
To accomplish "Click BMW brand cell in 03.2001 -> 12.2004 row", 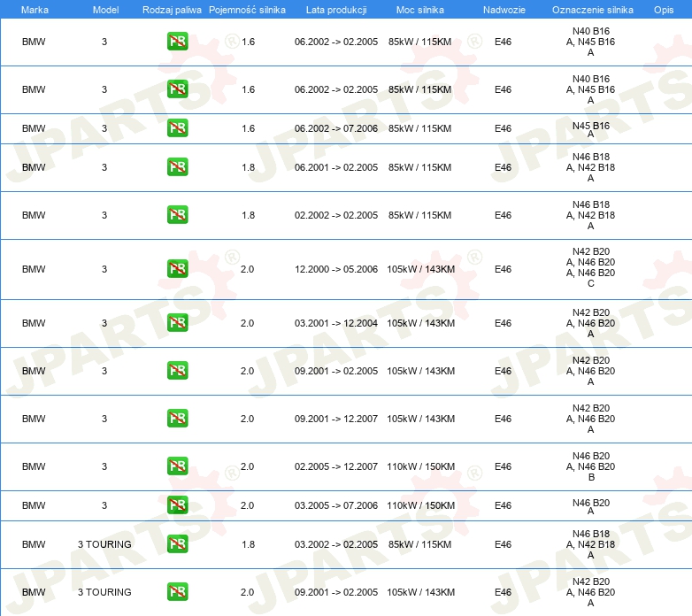I will click(34, 323).
